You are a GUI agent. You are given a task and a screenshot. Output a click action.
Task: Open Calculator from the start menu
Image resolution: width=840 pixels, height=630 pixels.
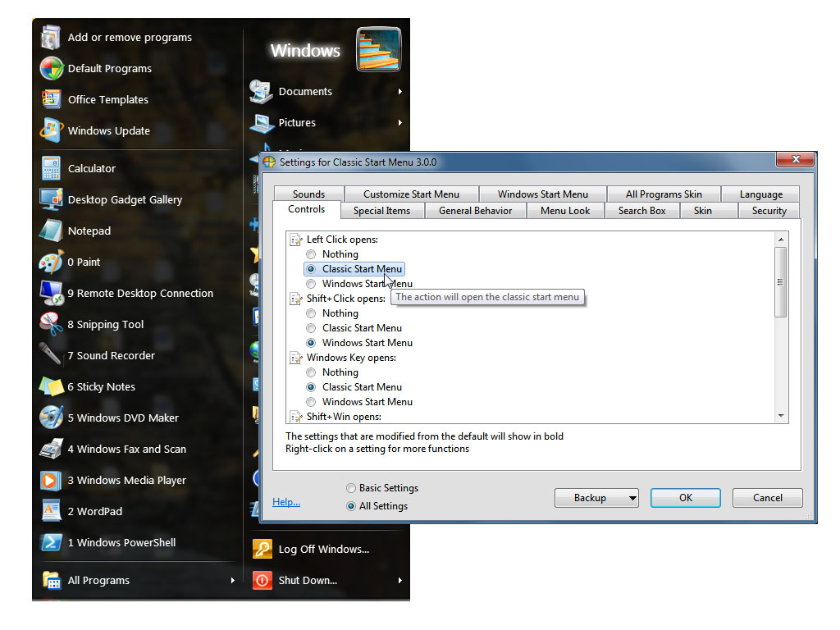click(x=91, y=169)
